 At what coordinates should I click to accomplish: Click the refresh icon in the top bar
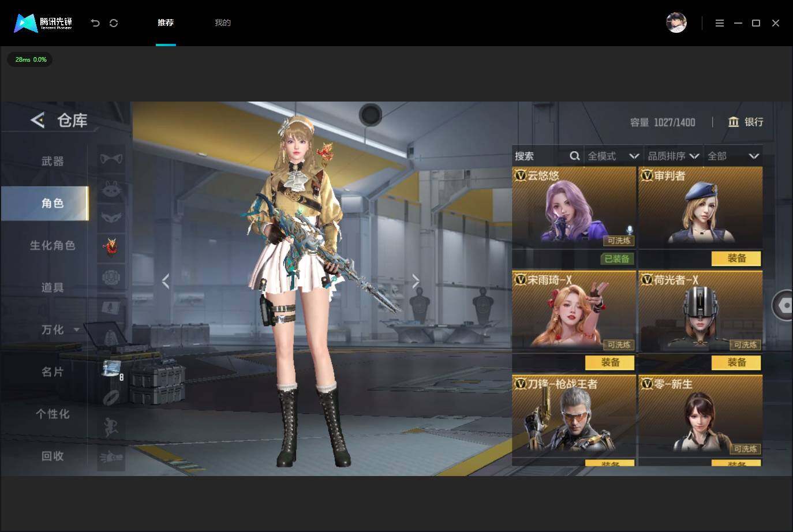coord(114,23)
